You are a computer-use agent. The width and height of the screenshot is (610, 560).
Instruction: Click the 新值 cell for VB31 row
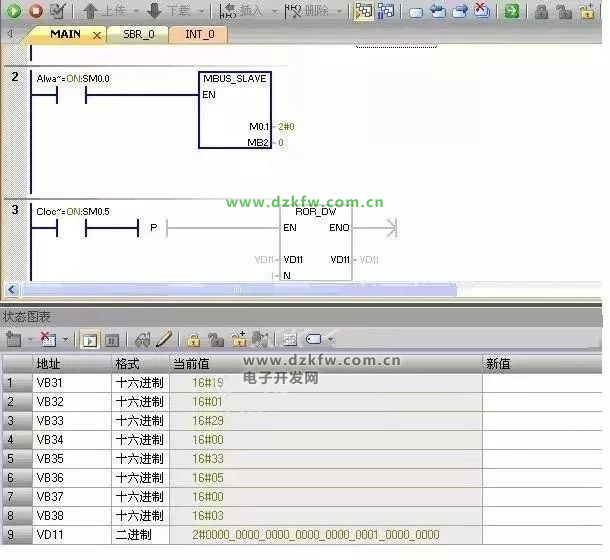(540, 383)
